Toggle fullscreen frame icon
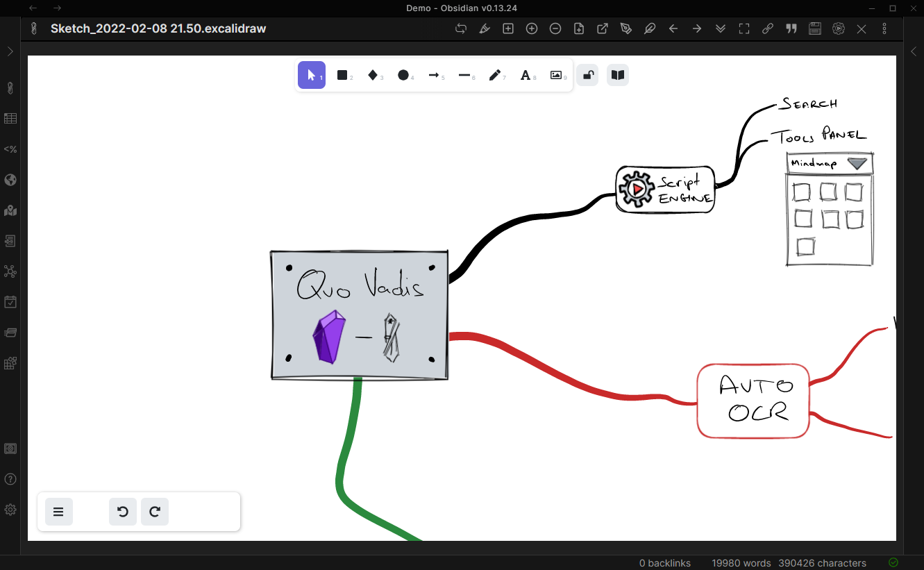 pyautogui.click(x=744, y=28)
